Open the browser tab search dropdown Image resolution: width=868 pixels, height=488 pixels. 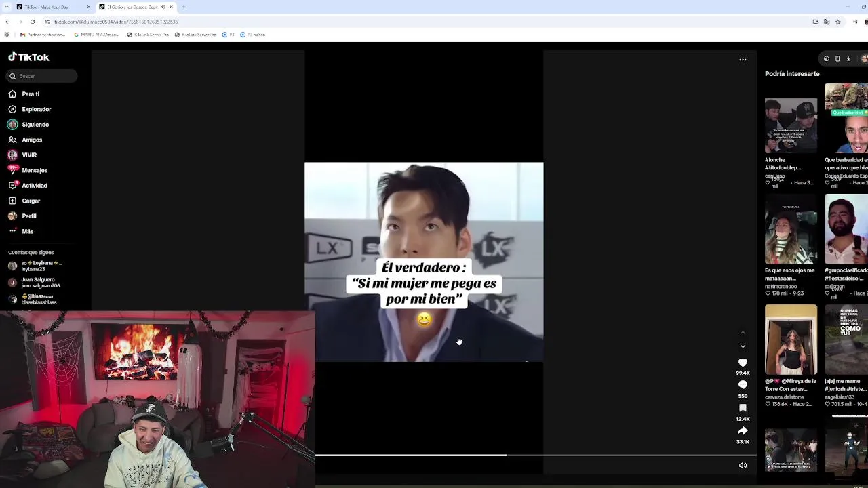[x=7, y=7]
